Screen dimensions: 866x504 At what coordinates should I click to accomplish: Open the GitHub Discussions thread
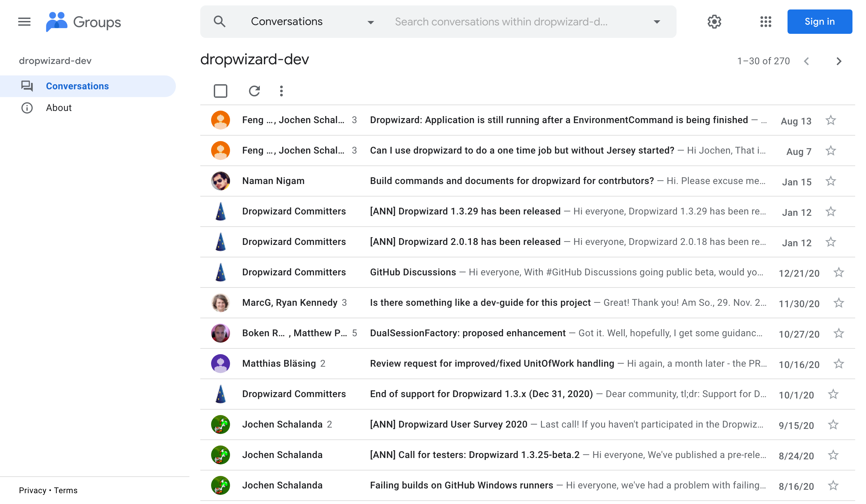coord(413,272)
